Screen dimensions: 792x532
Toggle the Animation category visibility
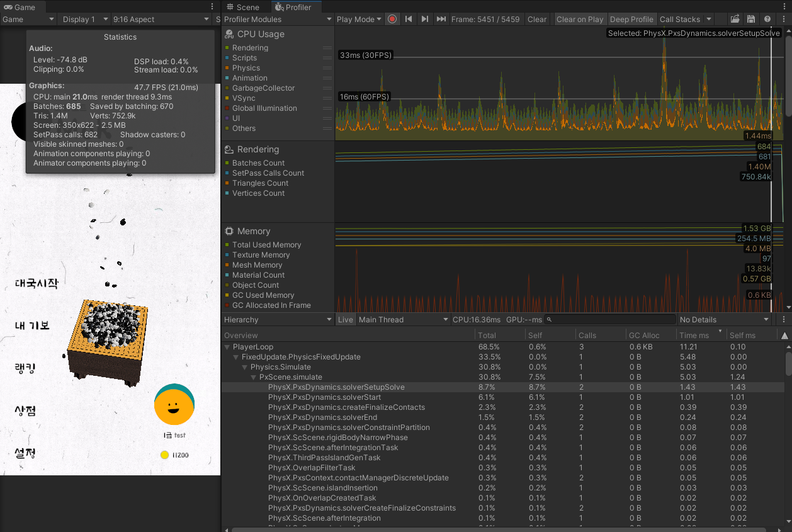click(228, 78)
